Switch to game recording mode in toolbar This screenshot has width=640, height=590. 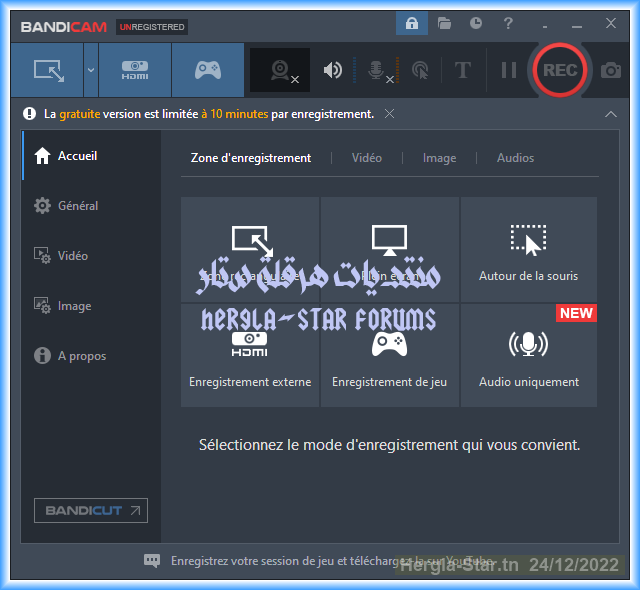208,70
